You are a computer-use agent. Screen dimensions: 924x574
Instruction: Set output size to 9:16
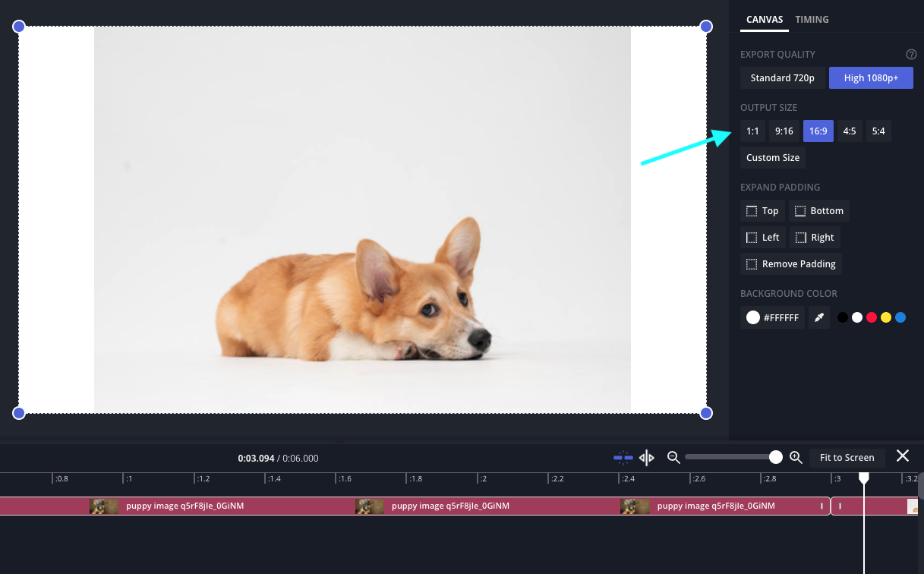[x=784, y=131]
